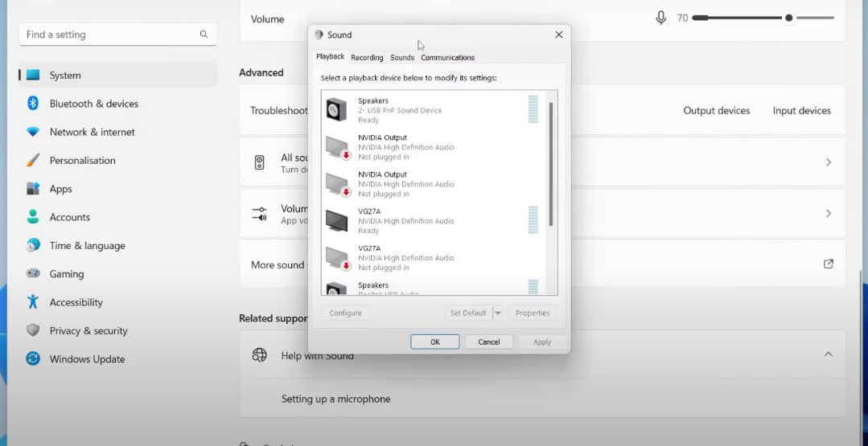Select the partially visible bottom Speakers device

433,288
